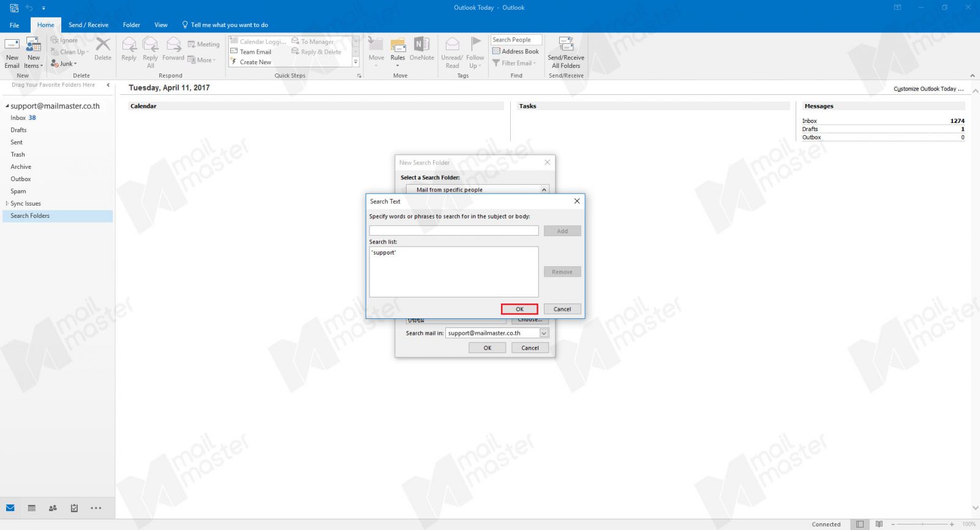
Task: Open the Junk dropdown
Action: pos(64,64)
